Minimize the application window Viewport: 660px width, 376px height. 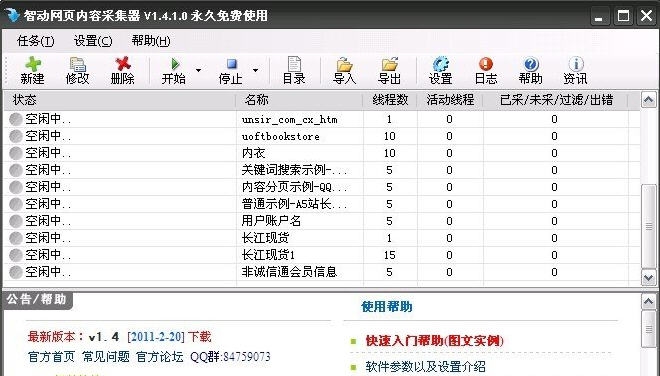[599, 16]
